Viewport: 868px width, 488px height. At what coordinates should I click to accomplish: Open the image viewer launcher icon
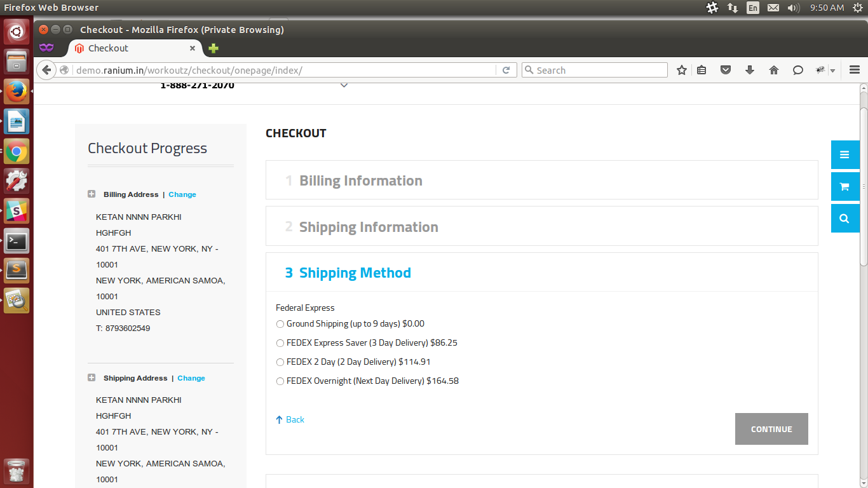tap(17, 301)
